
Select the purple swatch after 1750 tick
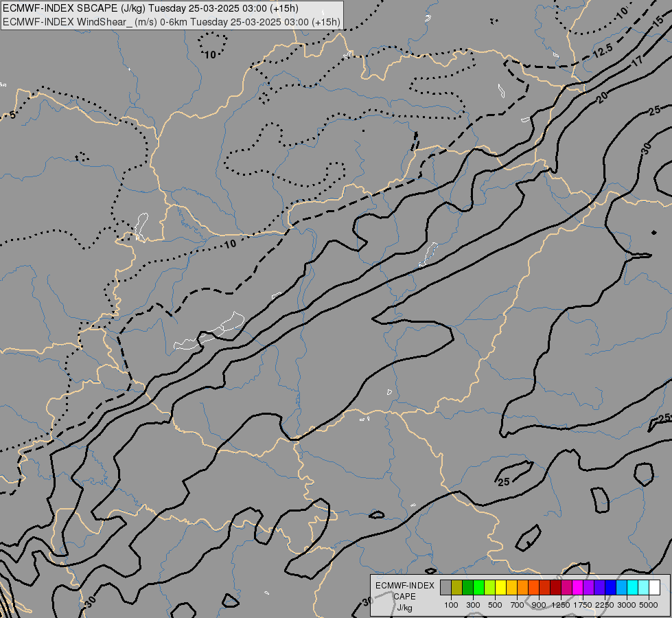pyautogui.click(x=589, y=588)
